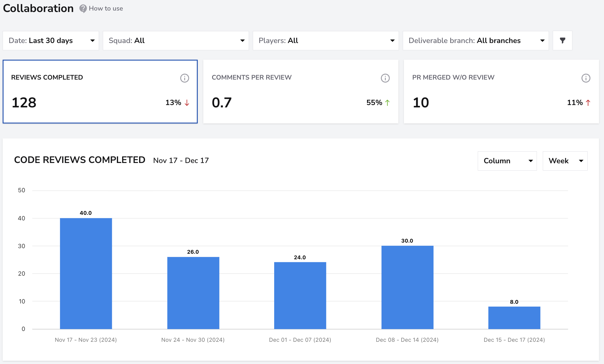Click info icon on Comments Per Review card
The image size is (604, 364).
point(385,78)
